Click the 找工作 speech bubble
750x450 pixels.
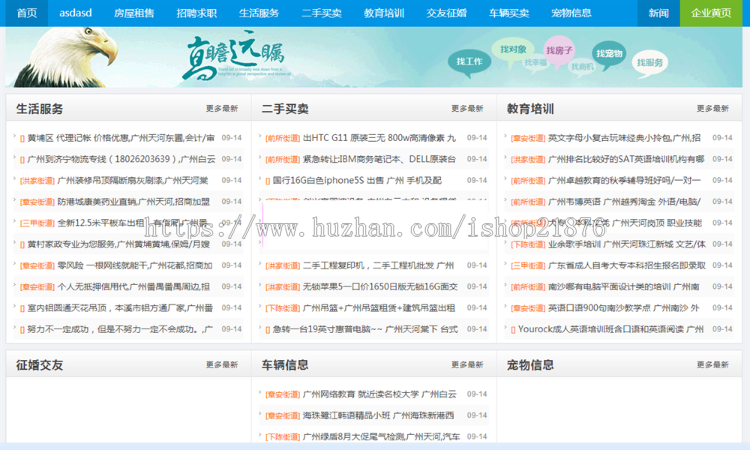click(469, 62)
